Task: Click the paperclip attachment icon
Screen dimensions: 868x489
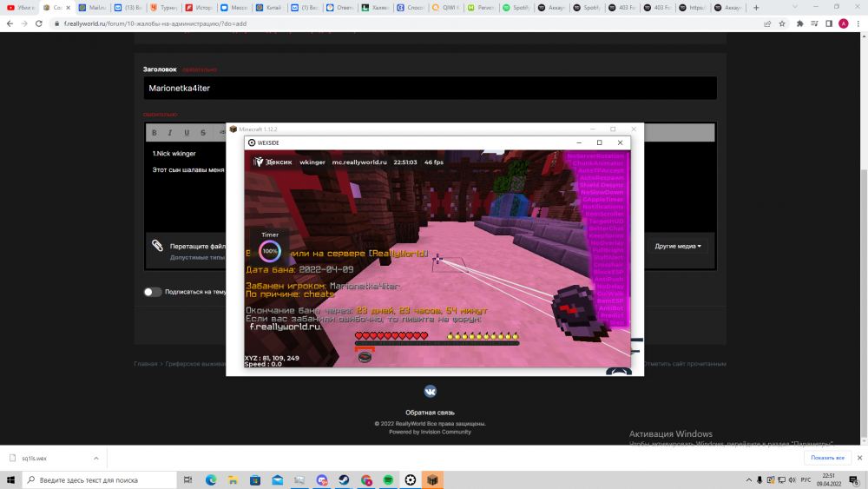Action: tap(157, 245)
